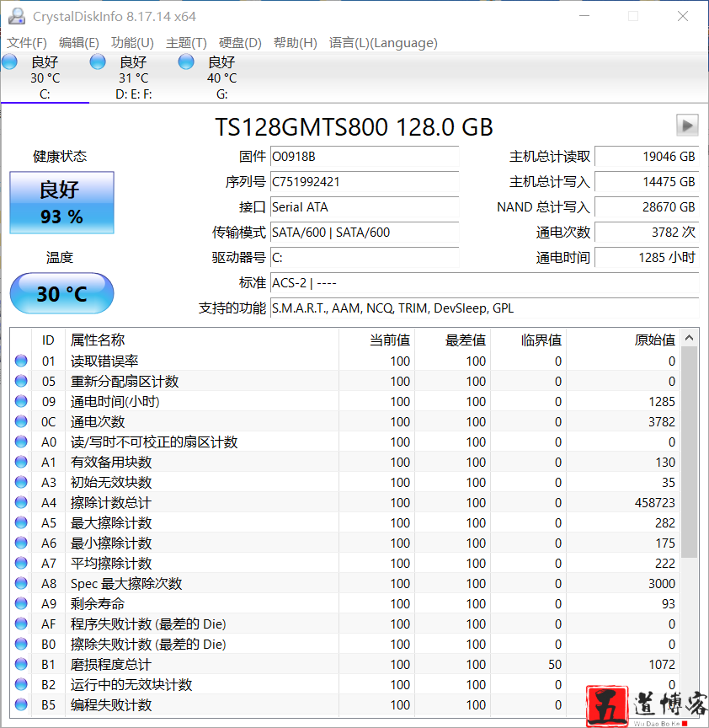The height and width of the screenshot is (728, 709).
Task: Click status orb for attribute A6 最小擦除计数
Action: click(21, 543)
